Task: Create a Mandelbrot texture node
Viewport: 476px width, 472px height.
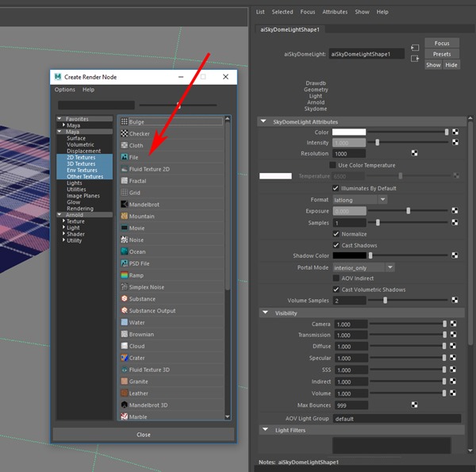Action: click(x=171, y=205)
